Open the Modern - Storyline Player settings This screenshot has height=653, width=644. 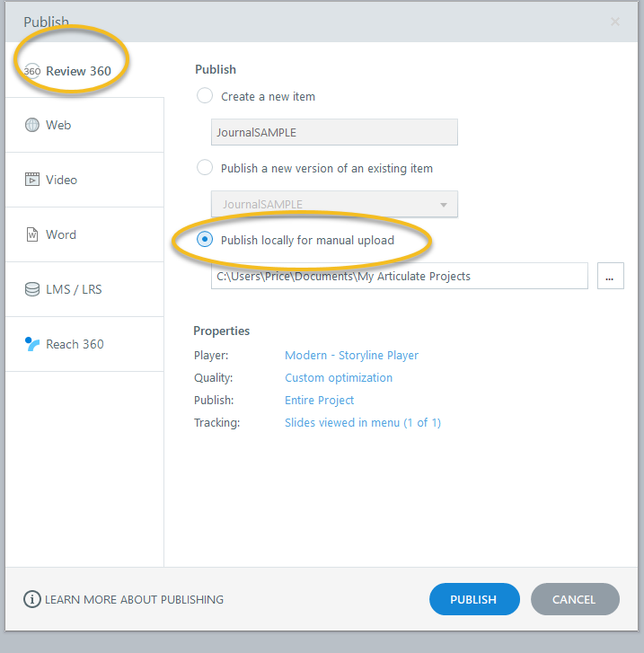pos(351,356)
